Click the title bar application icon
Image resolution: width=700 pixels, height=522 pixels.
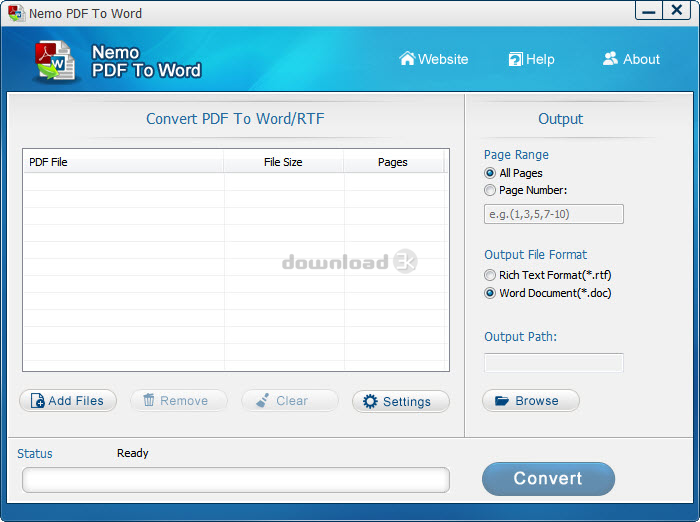pos(16,13)
